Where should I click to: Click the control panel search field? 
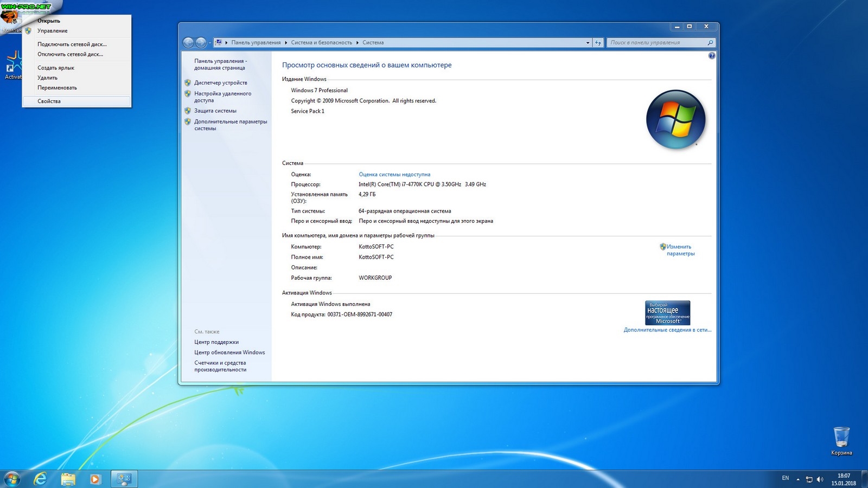click(x=656, y=43)
